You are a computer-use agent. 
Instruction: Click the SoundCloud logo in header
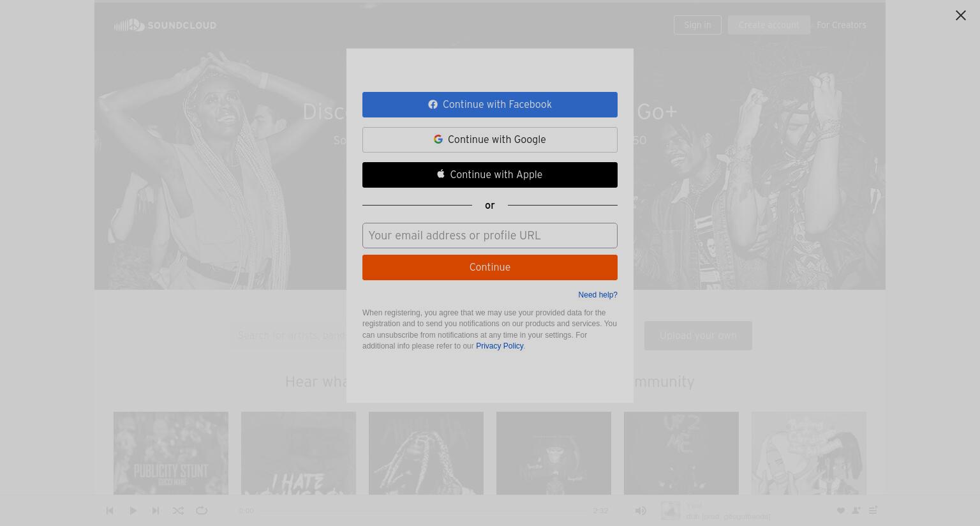pyautogui.click(x=165, y=25)
